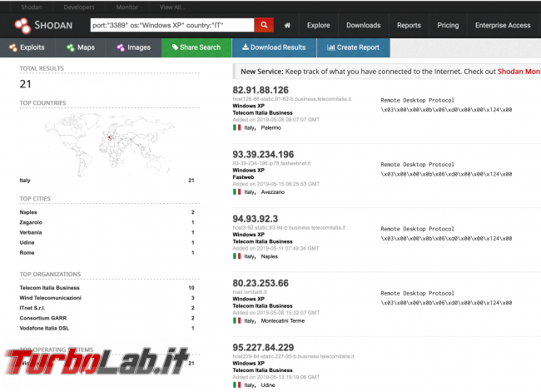541x392 pixels.
Task: Click the Avezzano city link
Action: [x=272, y=192]
